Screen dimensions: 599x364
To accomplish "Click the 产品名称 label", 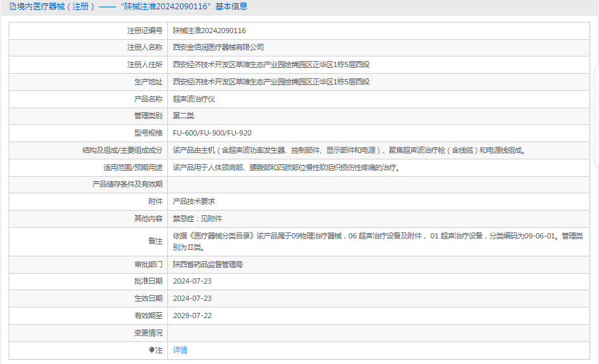I will (148, 99).
